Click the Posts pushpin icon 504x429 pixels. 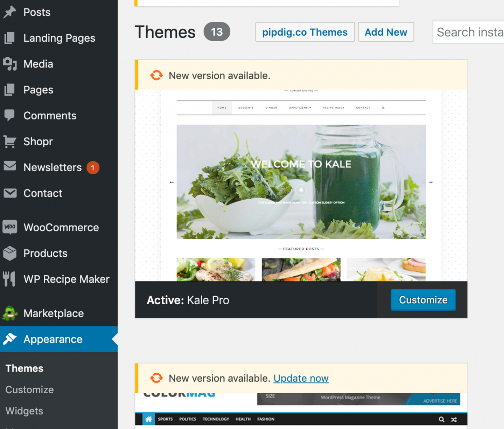[10, 12]
